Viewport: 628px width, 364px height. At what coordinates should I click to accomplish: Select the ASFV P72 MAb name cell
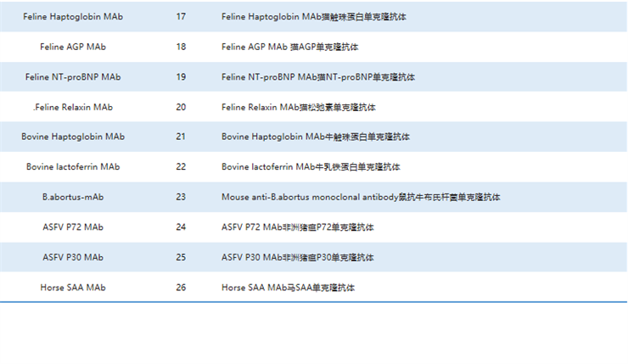[x=73, y=227]
